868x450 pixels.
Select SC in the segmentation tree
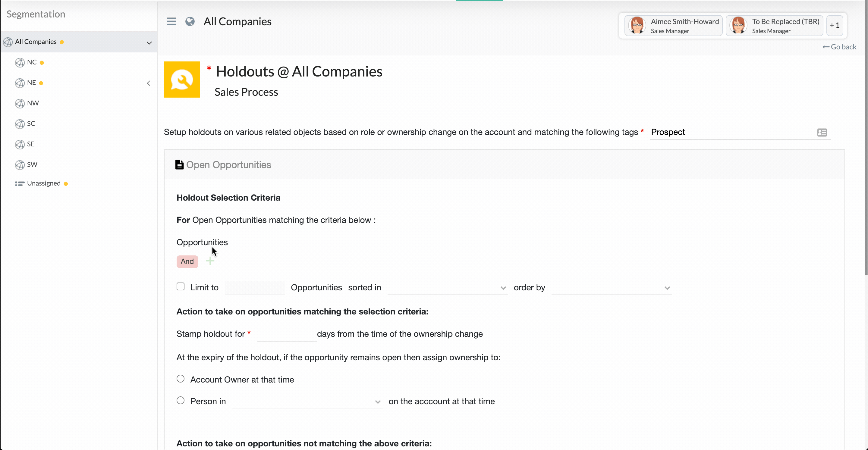tap(31, 123)
